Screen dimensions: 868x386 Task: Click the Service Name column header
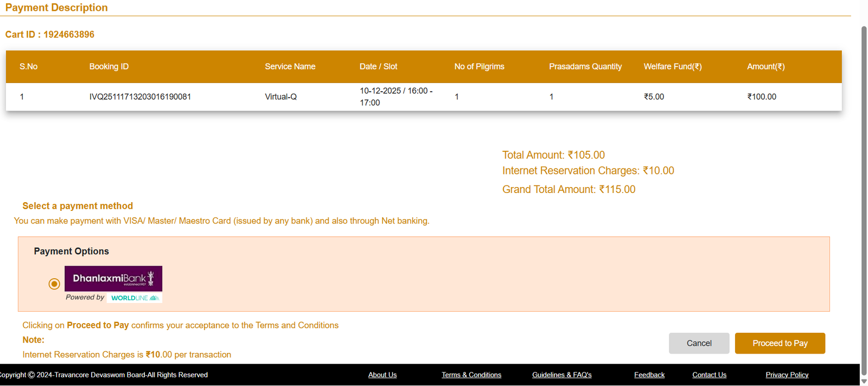(x=290, y=67)
